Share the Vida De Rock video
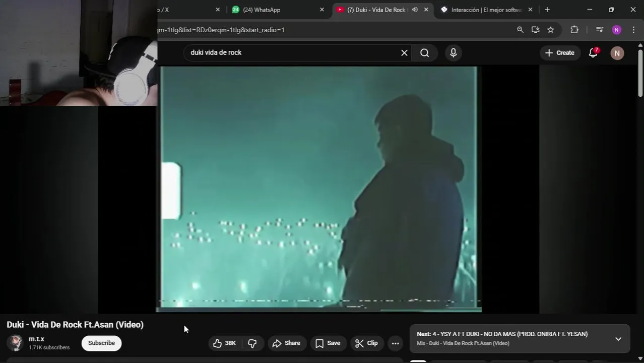Image resolution: width=644 pixels, height=363 pixels. pos(286,343)
